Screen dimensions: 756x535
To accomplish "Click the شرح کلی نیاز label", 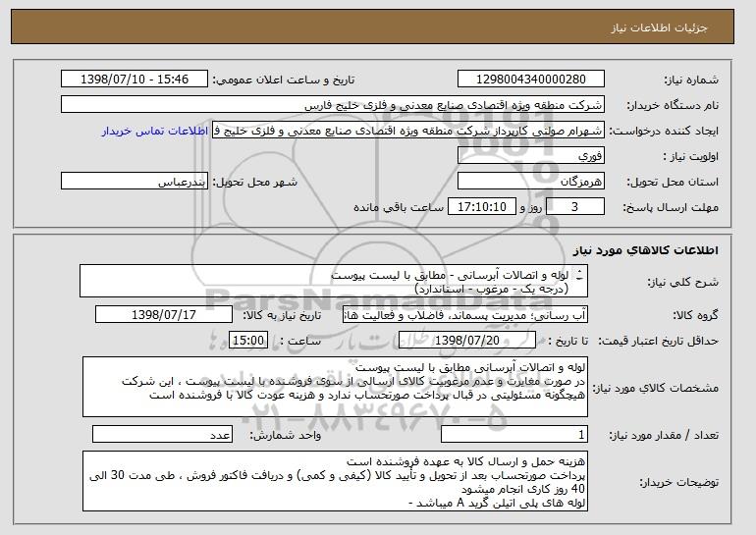I will tap(683, 283).
